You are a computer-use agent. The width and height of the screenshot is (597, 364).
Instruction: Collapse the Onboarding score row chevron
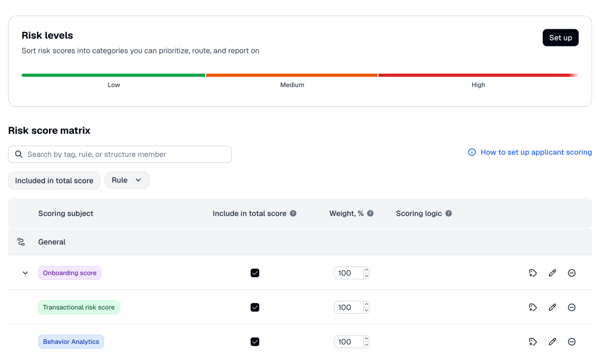tap(25, 273)
